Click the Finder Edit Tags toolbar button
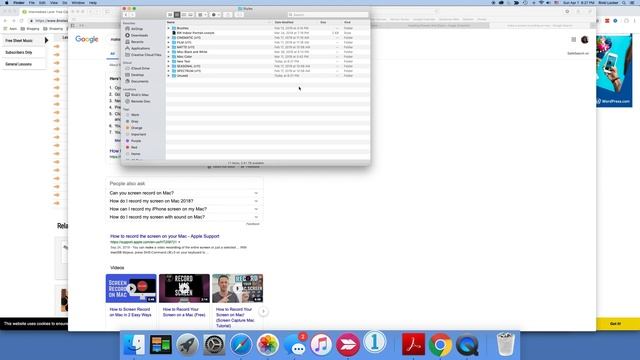The height and width of the screenshot is (360, 640). pyautogui.click(x=239, y=15)
